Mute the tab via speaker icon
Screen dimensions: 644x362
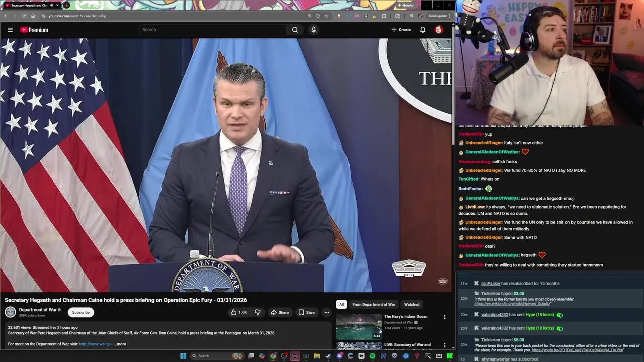(50, 5)
